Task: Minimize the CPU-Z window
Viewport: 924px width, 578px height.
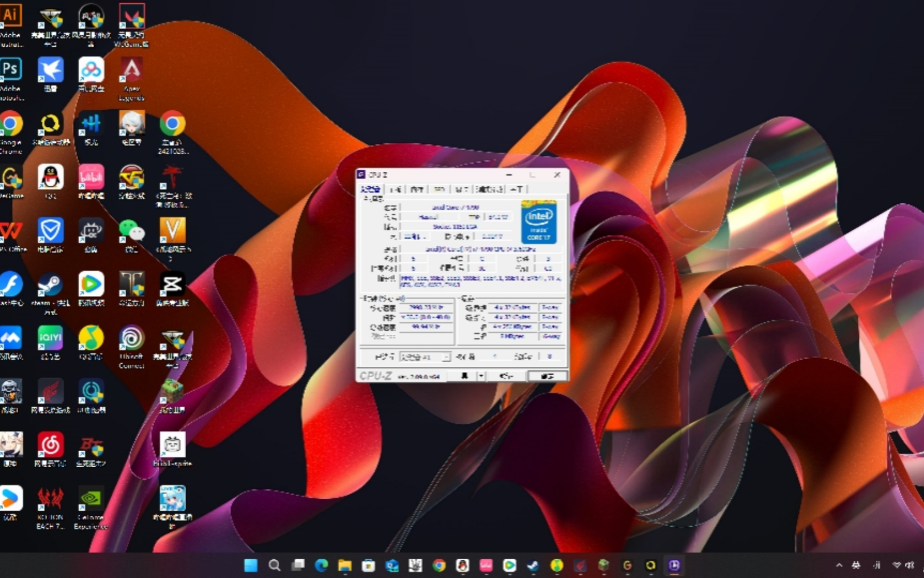Action: tap(509, 174)
